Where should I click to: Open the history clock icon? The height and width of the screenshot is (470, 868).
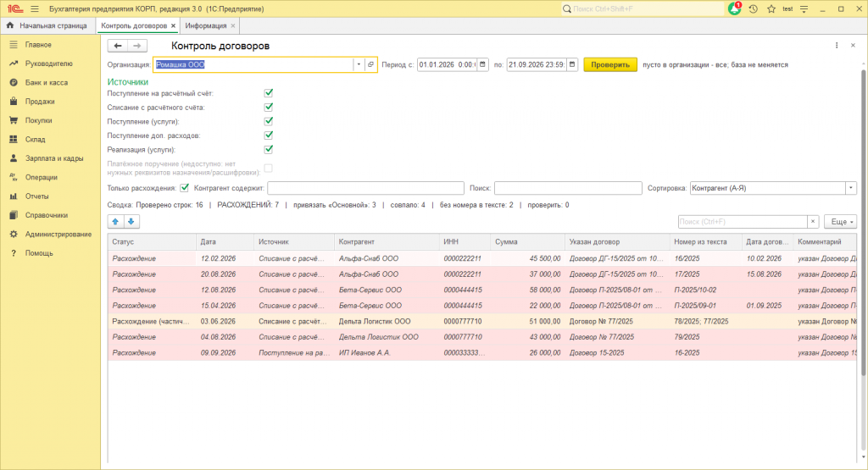pos(753,8)
